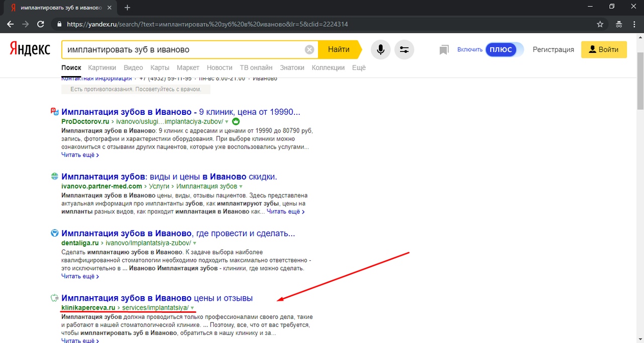This screenshot has width=644, height=343.
Task: Click dentaliga favicon beside third result
Action: point(55,233)
